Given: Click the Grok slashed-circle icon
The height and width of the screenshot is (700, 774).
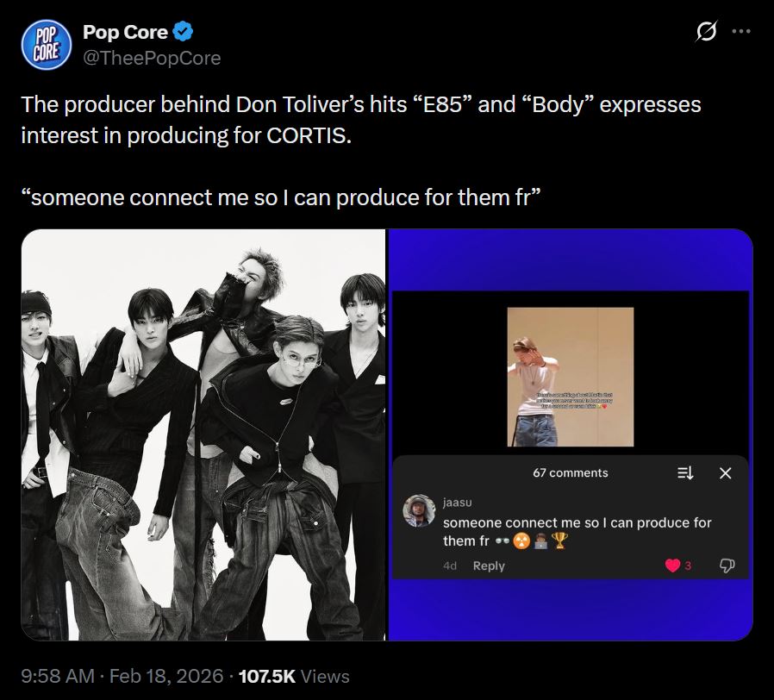Looking at the screenshot, I should (705, 33).
